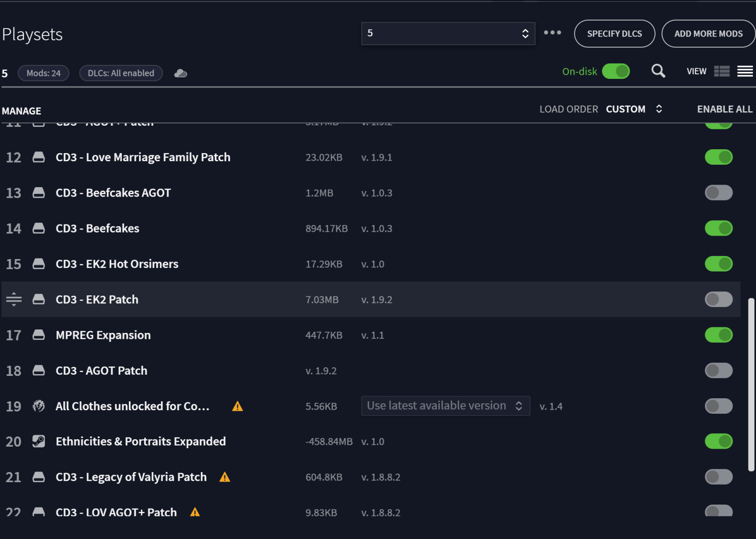Open the search magnifier icon
Screen dimensions: 756x539
click(x=658, y=71)
